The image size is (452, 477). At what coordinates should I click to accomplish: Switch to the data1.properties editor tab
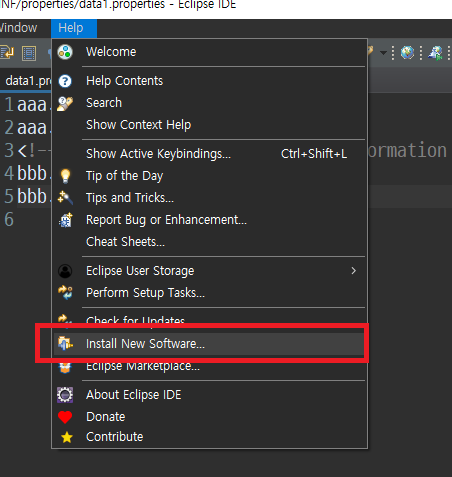tap(26, 81)
